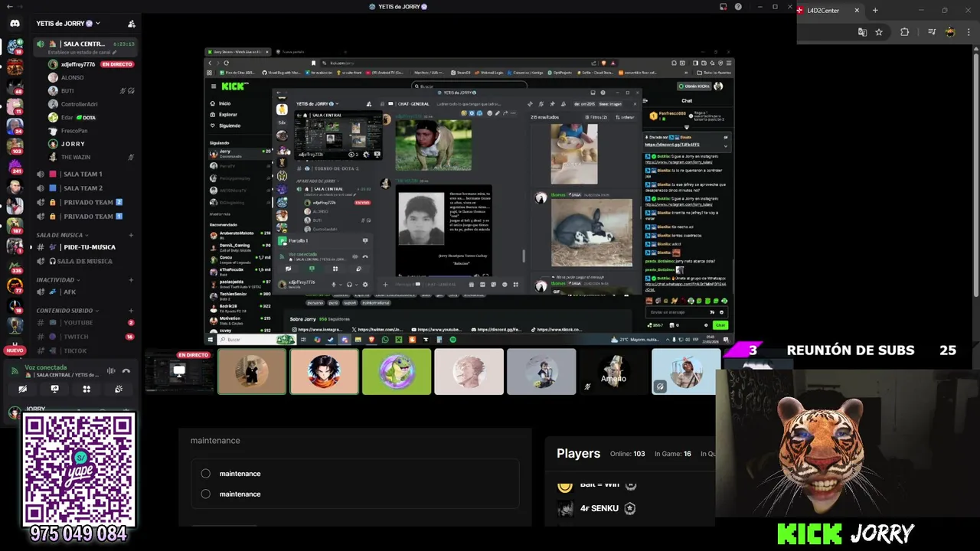Image resolution: width=980 pixels, height=551 pixels.
Task: Toggle noise suppression waveform icon
Action: pos(111,371)
